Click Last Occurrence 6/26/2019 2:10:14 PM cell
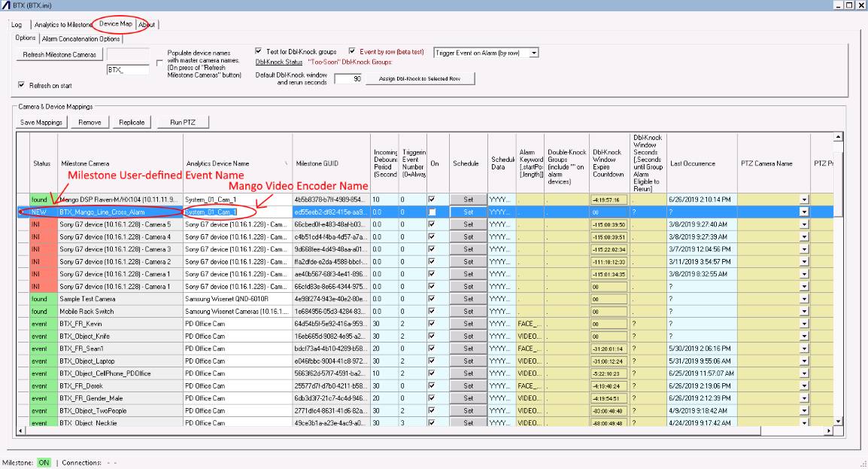868x469 pixels. 702,199
